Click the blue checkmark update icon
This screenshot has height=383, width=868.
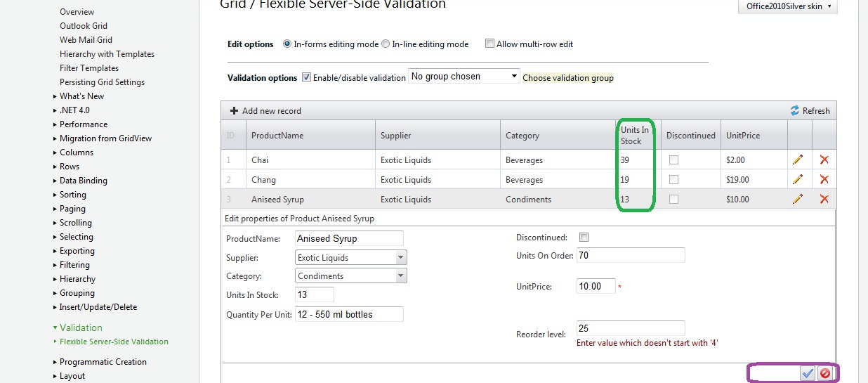coord(808,374)
